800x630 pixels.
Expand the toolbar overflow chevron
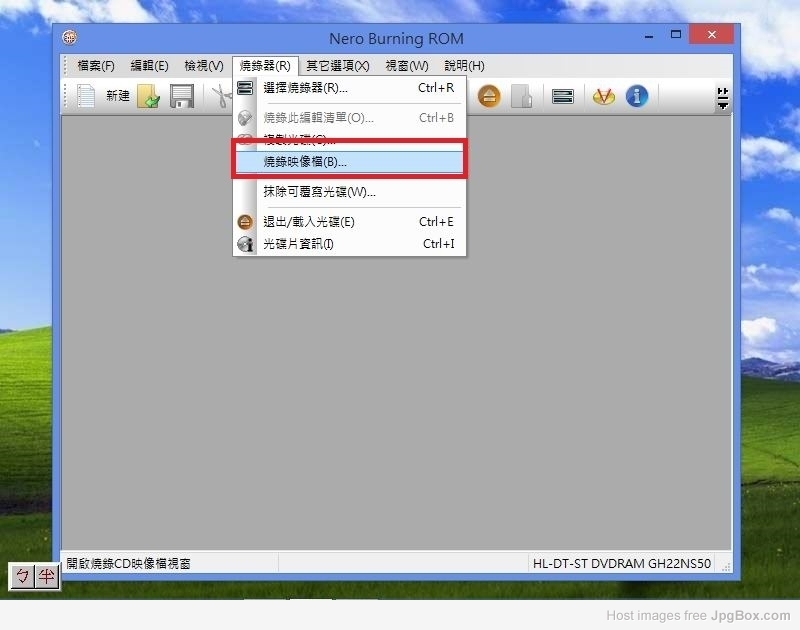click(722, 97)
